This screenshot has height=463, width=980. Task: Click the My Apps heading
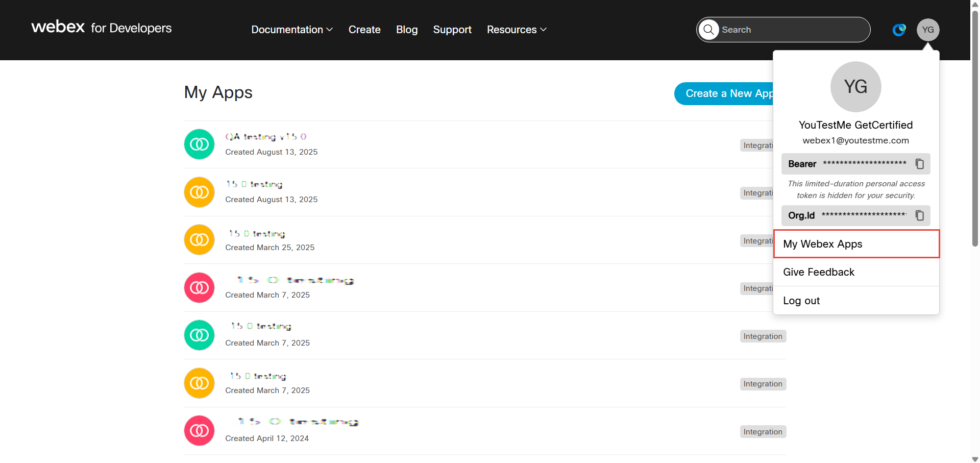(218, 92)
